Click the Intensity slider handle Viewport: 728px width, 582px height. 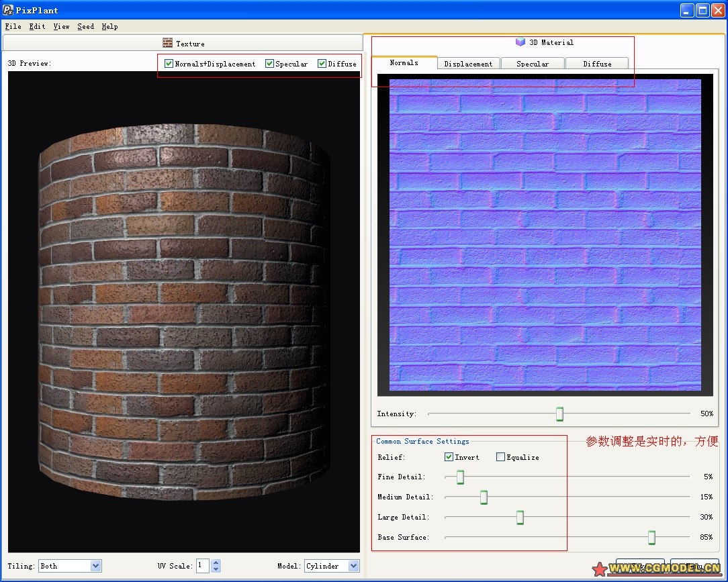click(559, 414)
